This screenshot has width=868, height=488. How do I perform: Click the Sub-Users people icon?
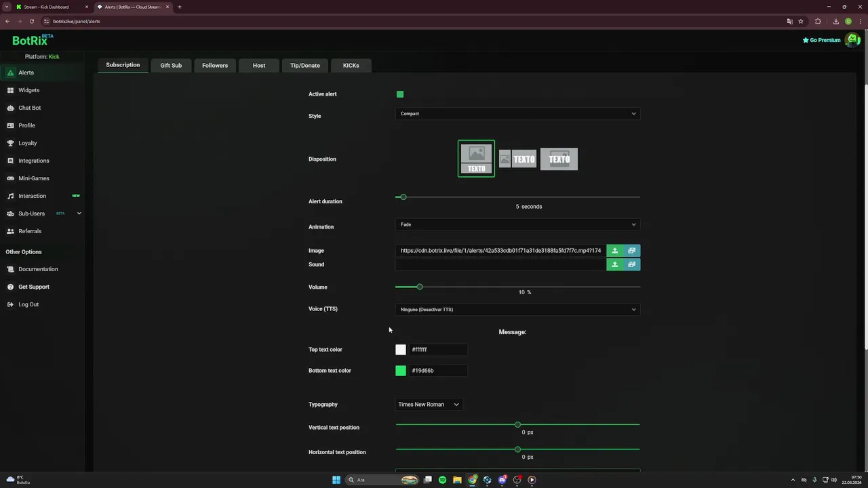[x=10, y=213]
